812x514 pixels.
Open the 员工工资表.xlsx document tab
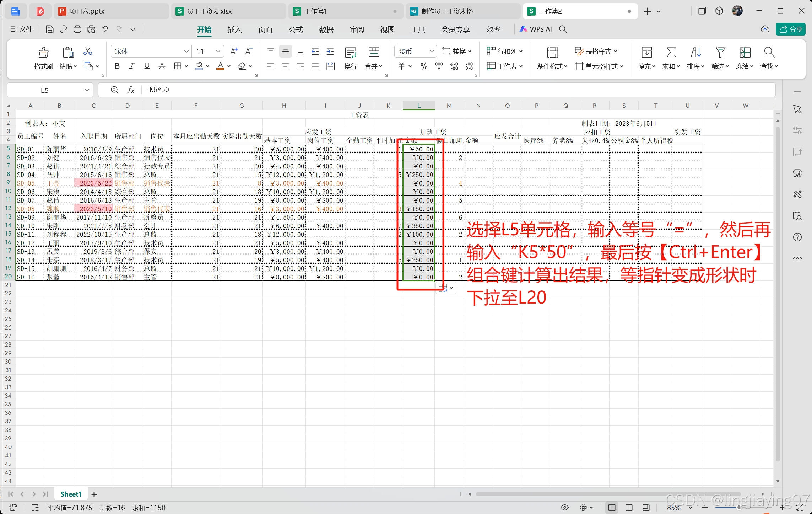coord(209,11)
